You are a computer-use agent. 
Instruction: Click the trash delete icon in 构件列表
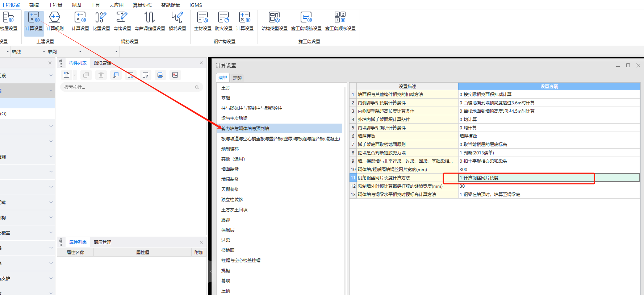pyautogui.click(x=101, y=75)
